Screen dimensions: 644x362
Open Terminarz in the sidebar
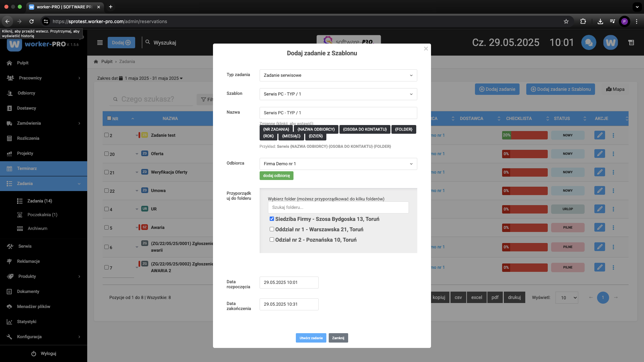click(x=27, y=169)
